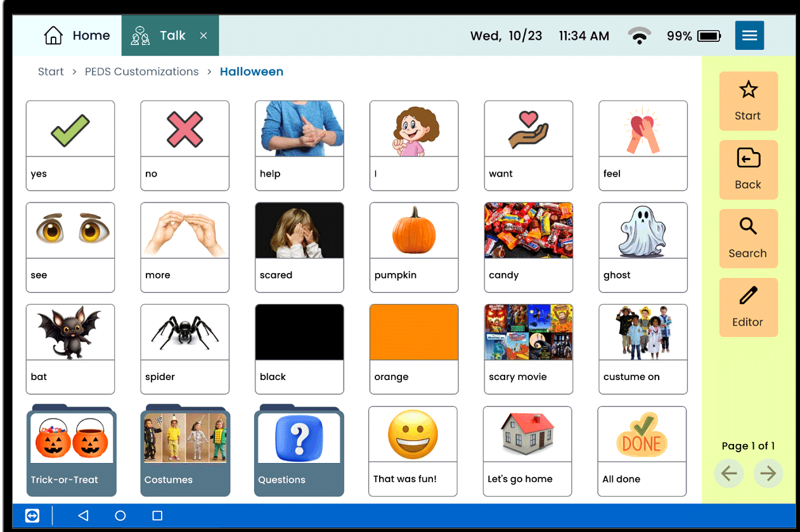This screenshot has width=800, height=532.
Task: Switch to the Home tab
Action: pyautogui.click(x=77, y=36)
